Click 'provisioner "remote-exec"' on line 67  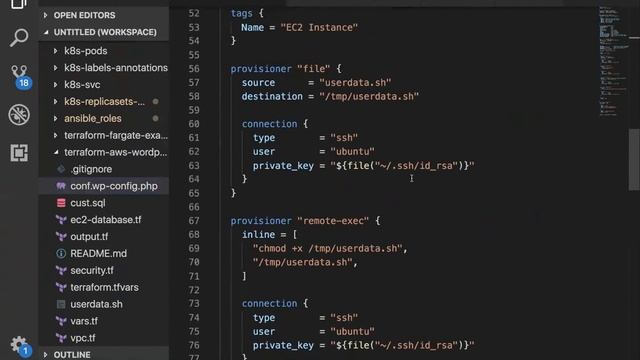pyautogui.click(x=300, y=221)
